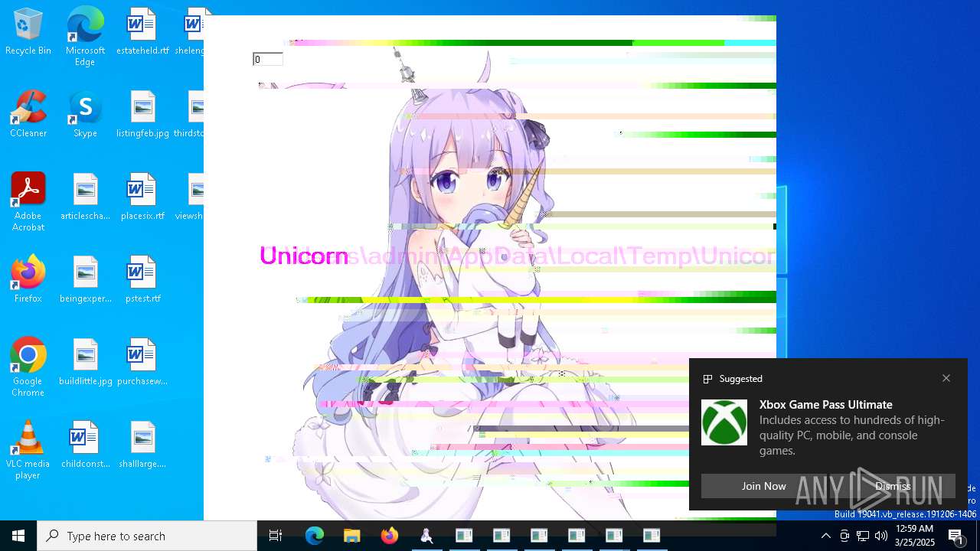Open the Recycle Bin desktop icon
This screenshot has height=551, width=980.
[x=28, y=32]
